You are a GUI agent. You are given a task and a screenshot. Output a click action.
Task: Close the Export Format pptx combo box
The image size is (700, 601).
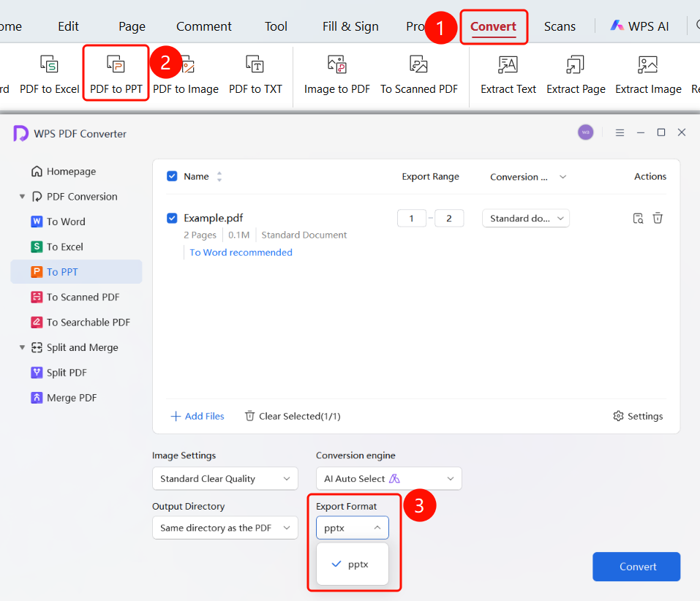tap(353, 528)
